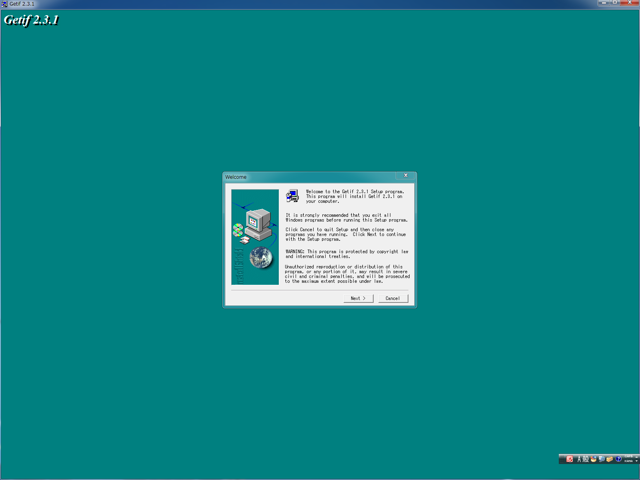Click the setup computer icon in the Welcome dialog
This screenshot has height=480, width=640.
[292, 196]
